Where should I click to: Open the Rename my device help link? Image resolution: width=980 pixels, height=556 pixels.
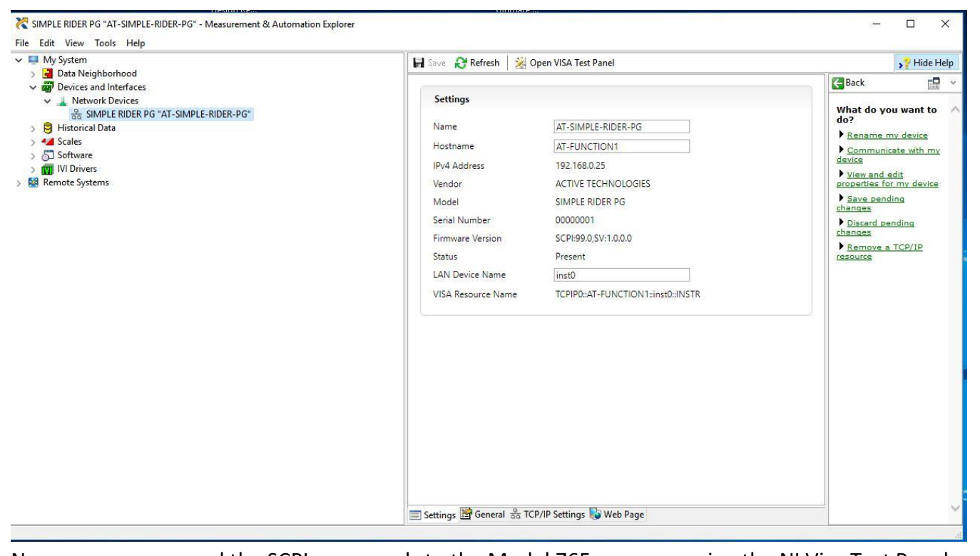[888, 135]
